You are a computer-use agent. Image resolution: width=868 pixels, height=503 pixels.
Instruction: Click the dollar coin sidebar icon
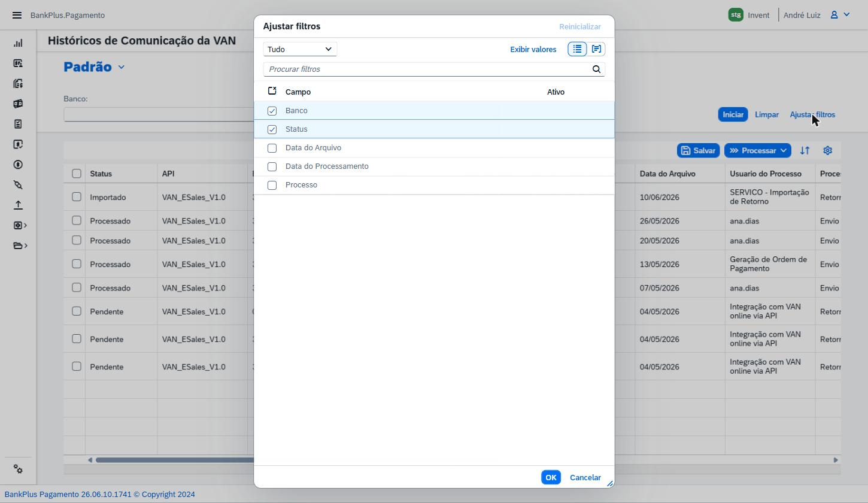(x=18, y=165)
